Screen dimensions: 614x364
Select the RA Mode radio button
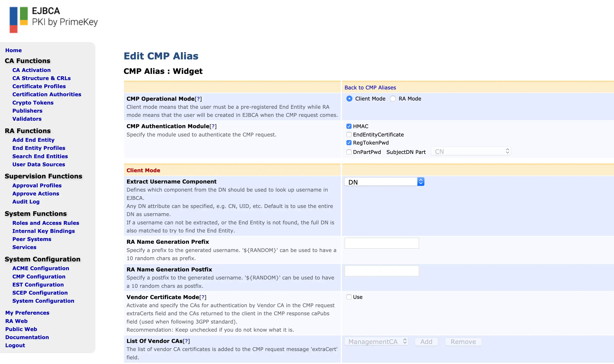(393, 99)
